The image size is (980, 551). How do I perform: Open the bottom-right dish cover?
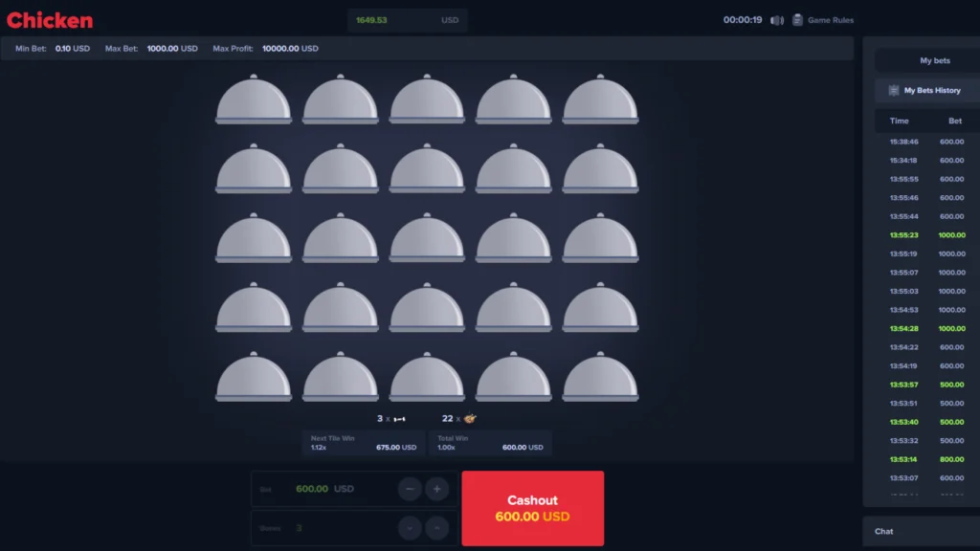600,378
